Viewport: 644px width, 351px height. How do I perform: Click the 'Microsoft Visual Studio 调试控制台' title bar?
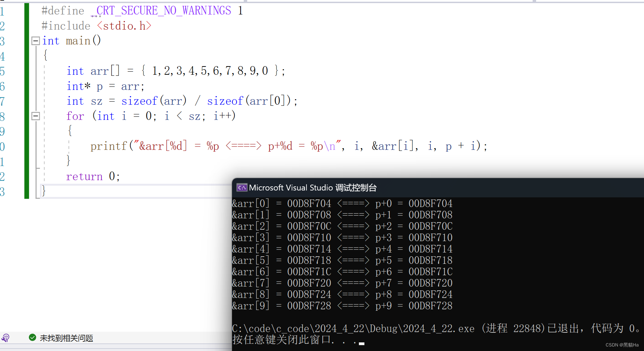438,188
